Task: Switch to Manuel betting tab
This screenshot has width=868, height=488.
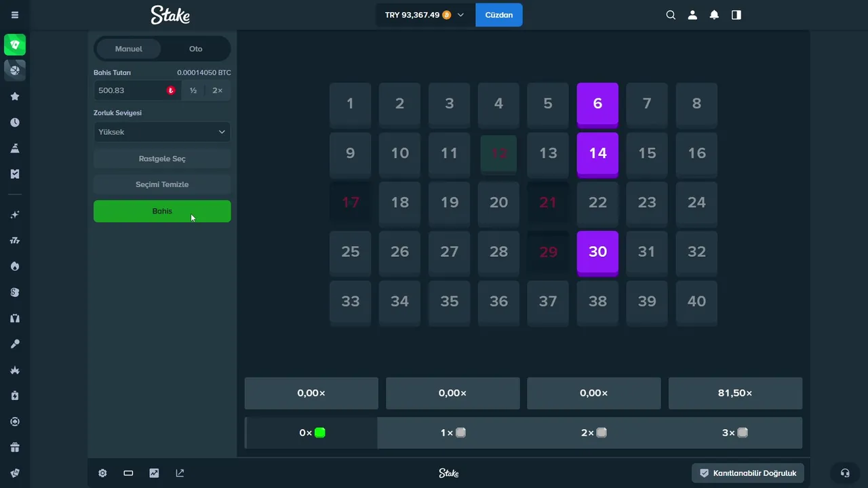Action: coord(129,49)
